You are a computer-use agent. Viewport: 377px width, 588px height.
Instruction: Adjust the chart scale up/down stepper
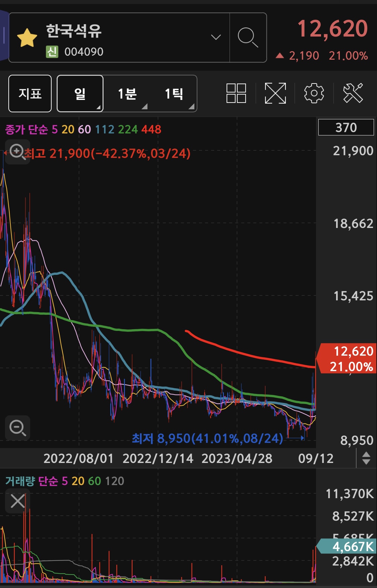pos(366,458)
